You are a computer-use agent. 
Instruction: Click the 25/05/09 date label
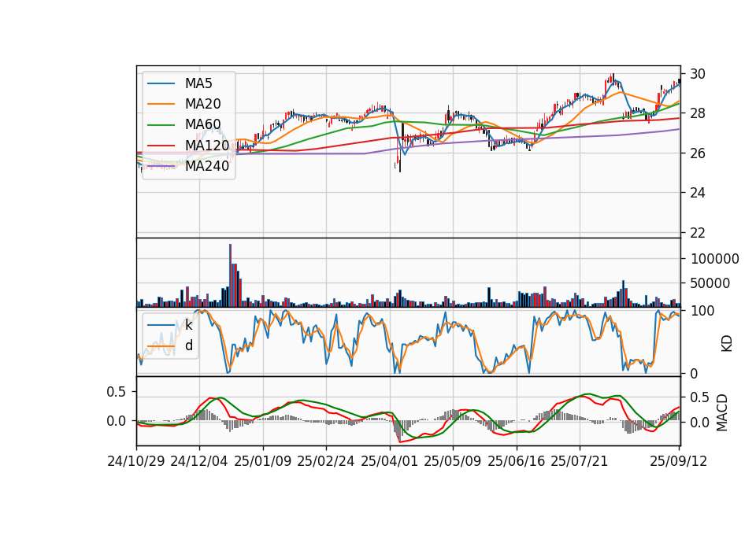[x=453, y=461]
